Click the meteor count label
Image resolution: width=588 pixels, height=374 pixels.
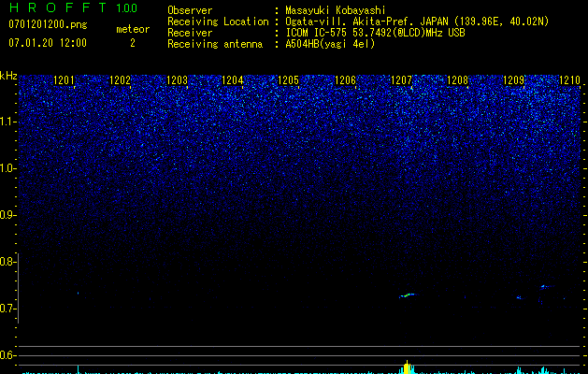133,29
